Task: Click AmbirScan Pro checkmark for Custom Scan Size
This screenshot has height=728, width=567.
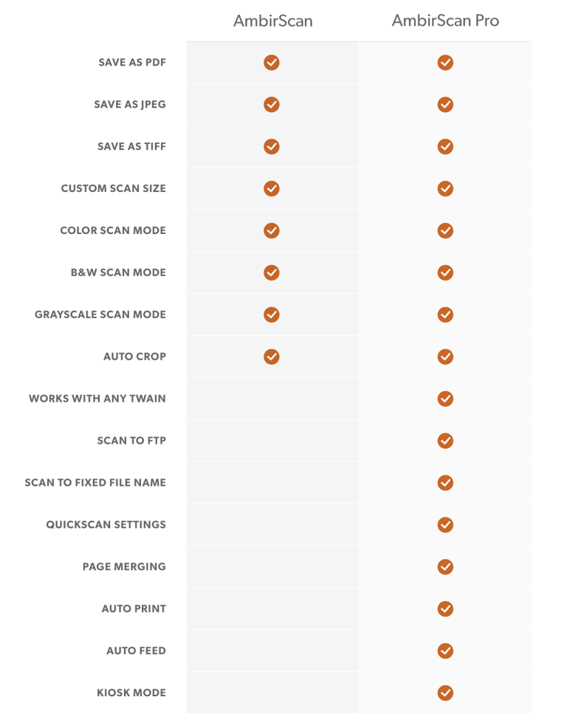Action: pos(445,189)
